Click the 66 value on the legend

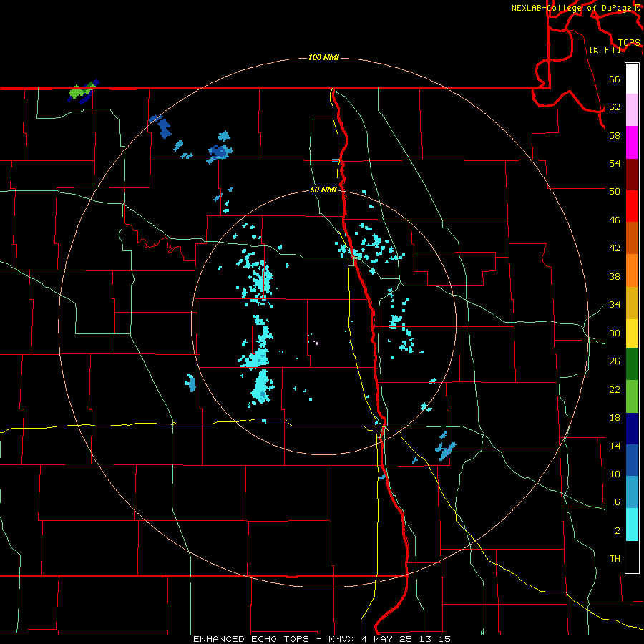tap(615, 79)
